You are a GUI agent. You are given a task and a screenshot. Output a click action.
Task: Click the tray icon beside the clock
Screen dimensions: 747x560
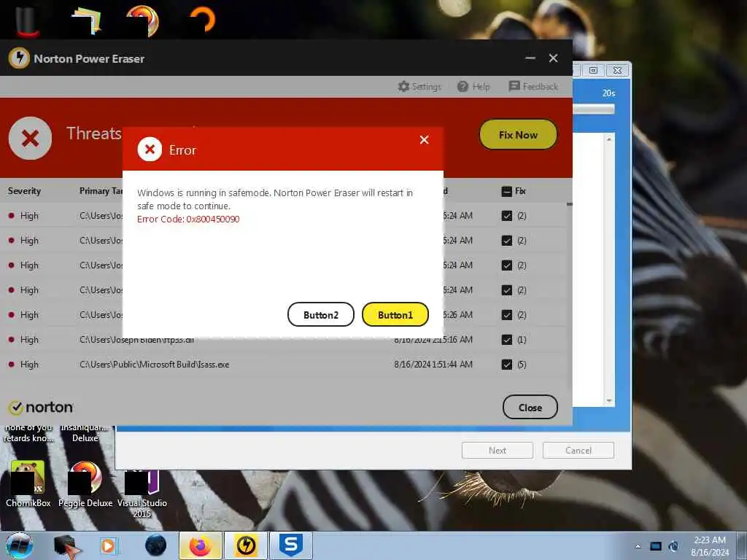tap(673, 546)
